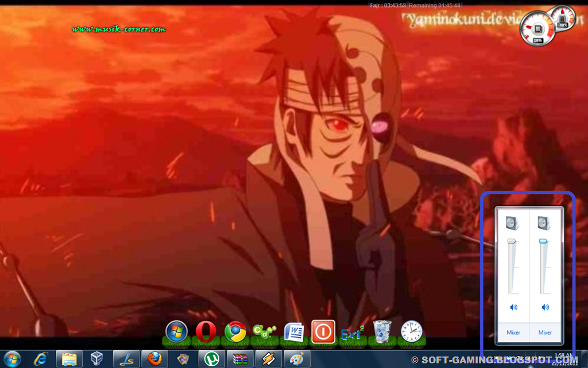Open Paint palette icon in taskbar
The image size is (588, 368).
(x=297, y=359)
